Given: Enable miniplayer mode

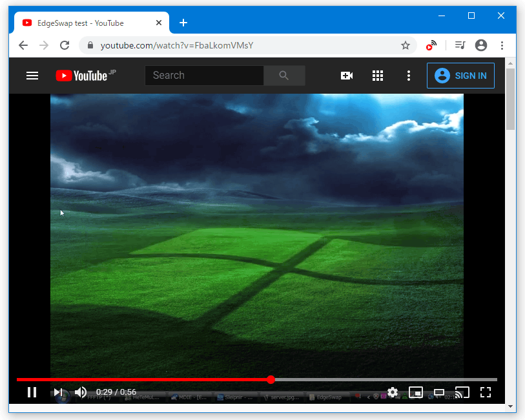Looking at the screenshot, I should [x=416, y=392].
